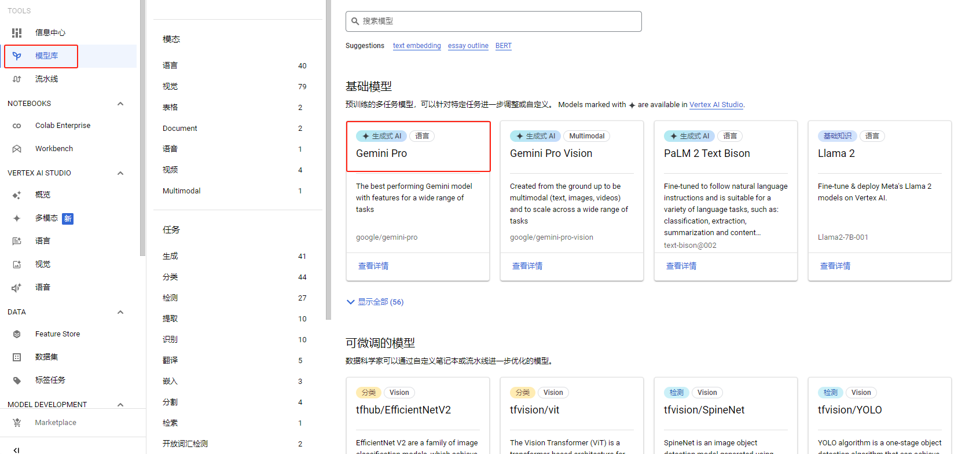Click the magnifier icon in search box
Viewport: 980px width, 454px height.
(x=355, y=21)
